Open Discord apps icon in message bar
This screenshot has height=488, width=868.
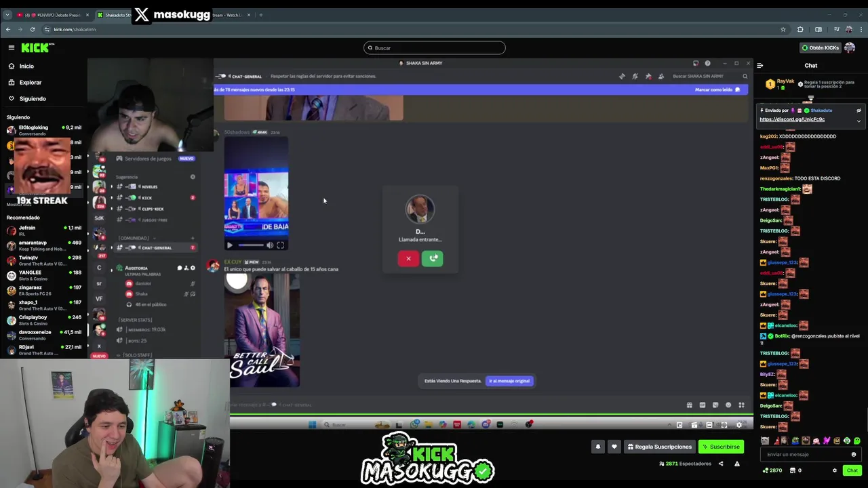coord(741,405)
